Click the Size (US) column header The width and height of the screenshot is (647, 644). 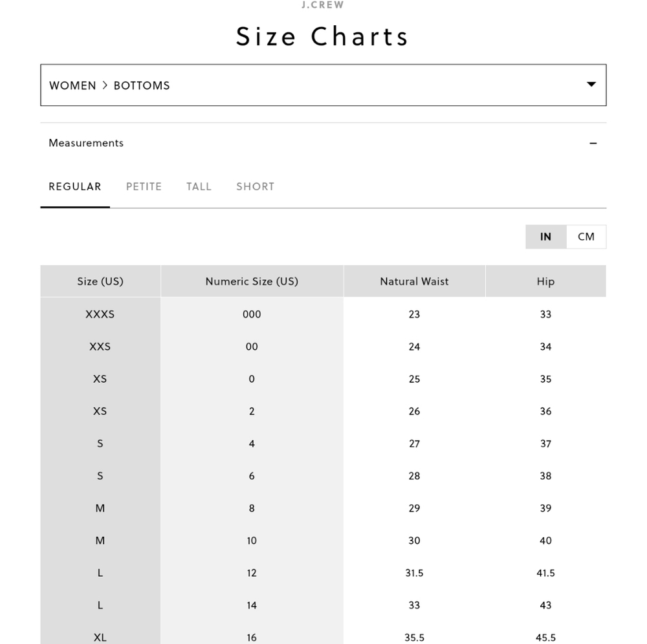(x=100, y=281)
